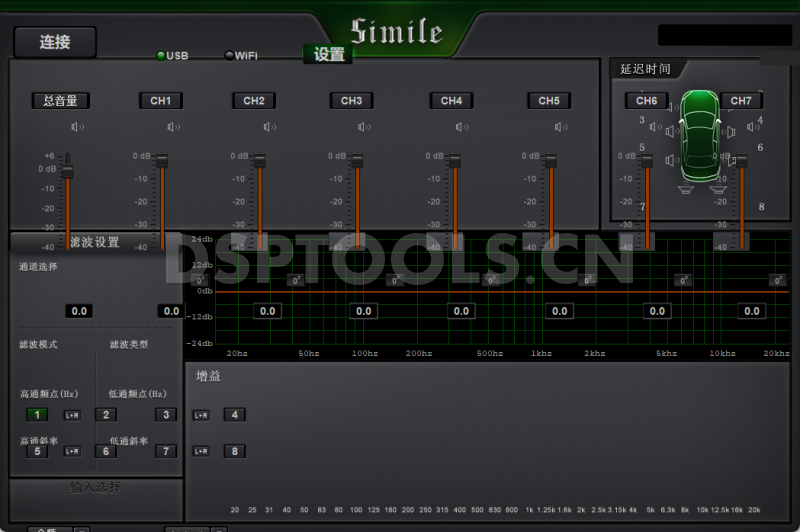The width and height of the screenshot is (800, 532).
Task: Click the first 0° phase button
Action: (295, 281)
